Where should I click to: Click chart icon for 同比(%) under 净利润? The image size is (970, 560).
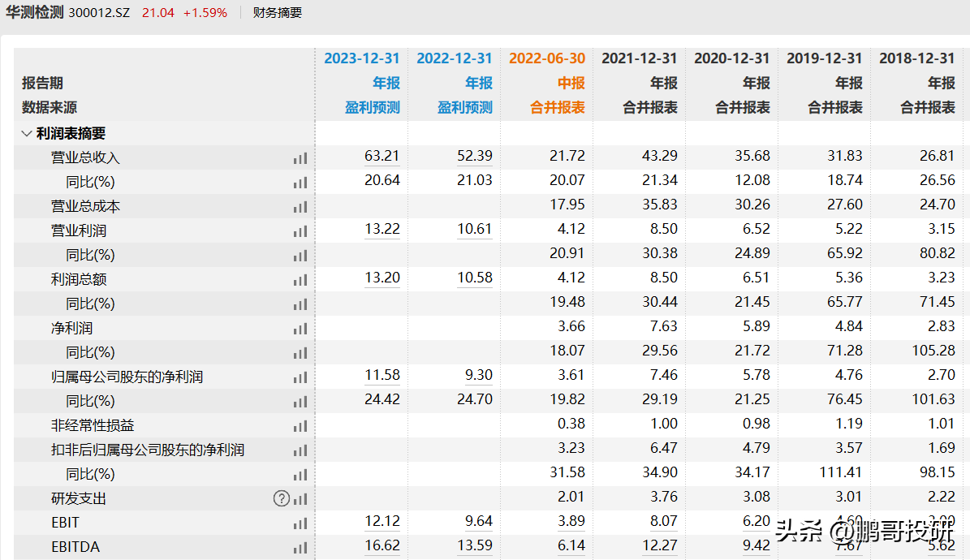pyautogui.click(x=300, y=353)
